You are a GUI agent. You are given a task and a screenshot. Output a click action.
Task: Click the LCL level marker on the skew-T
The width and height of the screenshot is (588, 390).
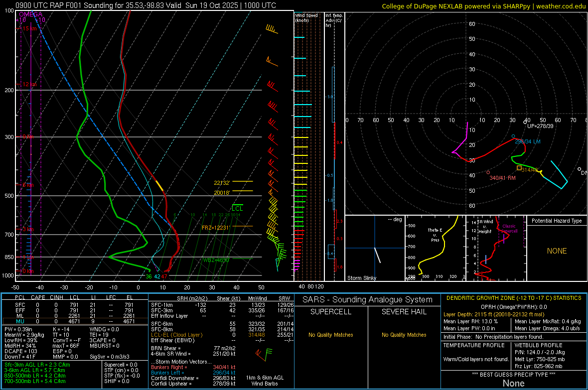237,208
